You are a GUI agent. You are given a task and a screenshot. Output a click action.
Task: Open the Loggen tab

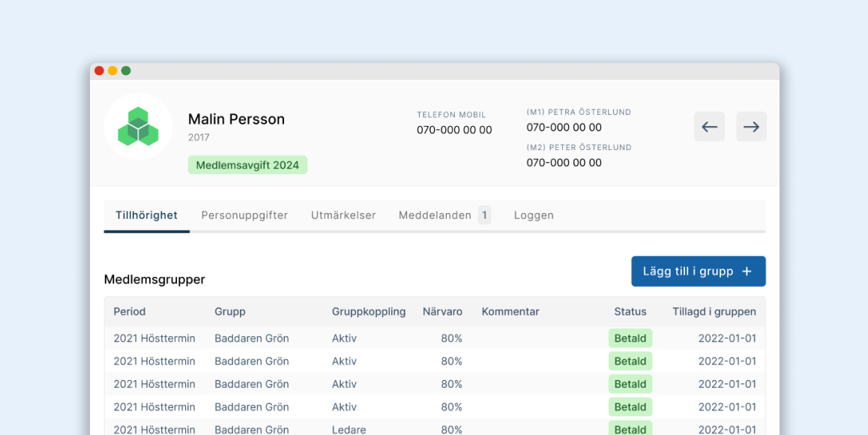(534, 215)
